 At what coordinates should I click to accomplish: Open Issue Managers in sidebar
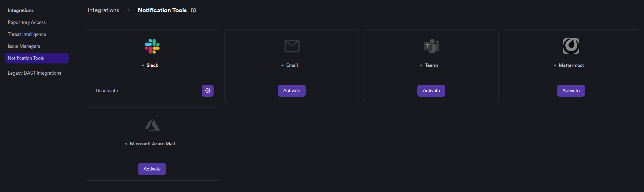(x=24, y=46)
